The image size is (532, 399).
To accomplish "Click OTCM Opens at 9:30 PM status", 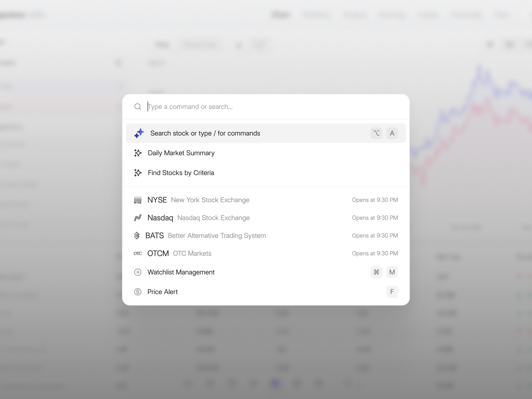I will [375, 253].
